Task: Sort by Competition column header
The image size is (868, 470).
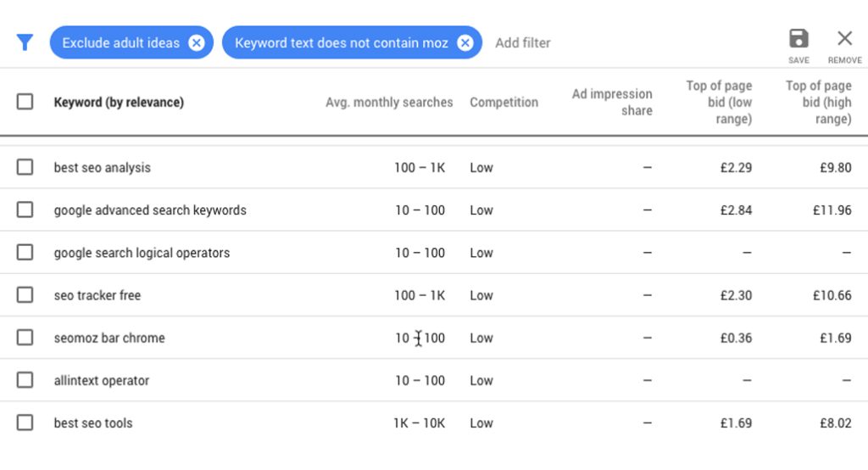Action: click(504, 103)
